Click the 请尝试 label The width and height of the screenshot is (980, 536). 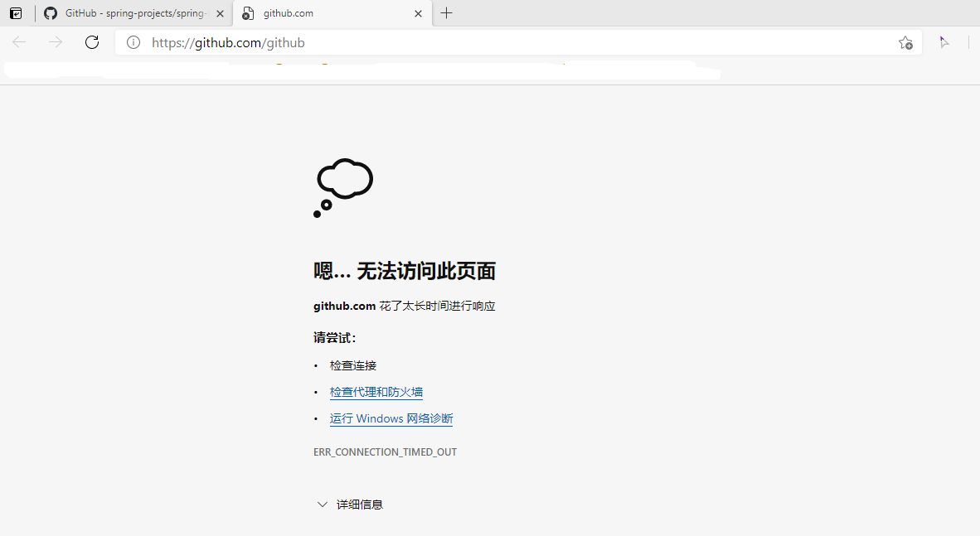pyautogui.click(x=335, y=338)
